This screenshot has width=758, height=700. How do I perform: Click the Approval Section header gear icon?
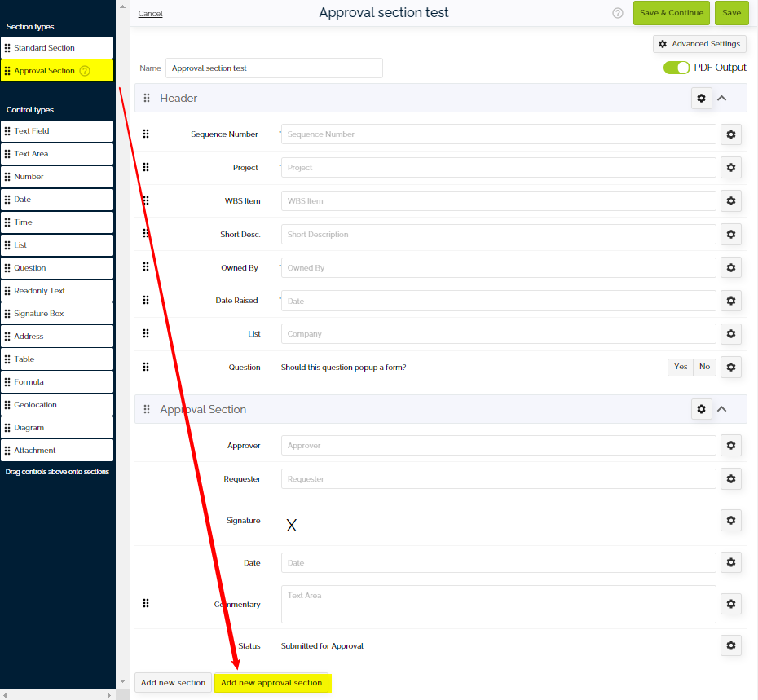pyautogui.click(x=701, y=409)
